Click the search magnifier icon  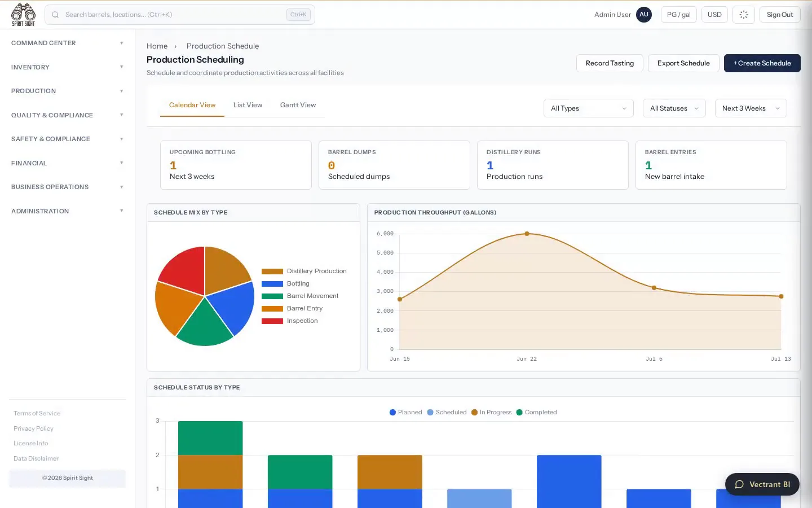tap(55, 15)
